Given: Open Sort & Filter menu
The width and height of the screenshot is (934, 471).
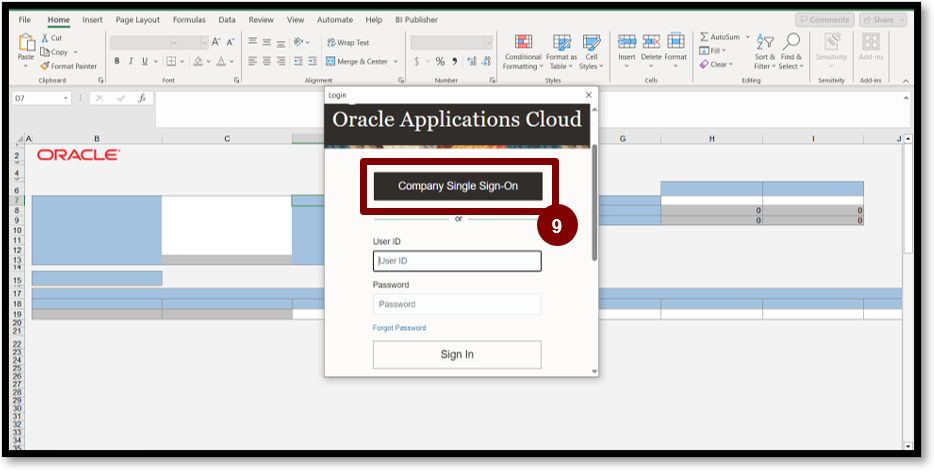Looking at the screenshot, I should pyautogui.click(x=765, y=52).
